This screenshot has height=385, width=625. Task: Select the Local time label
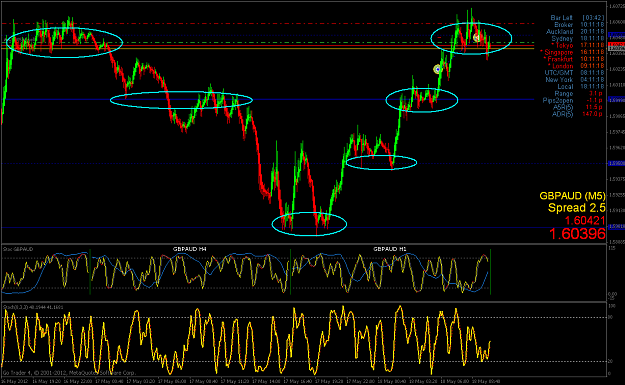(x=565, y=86)
